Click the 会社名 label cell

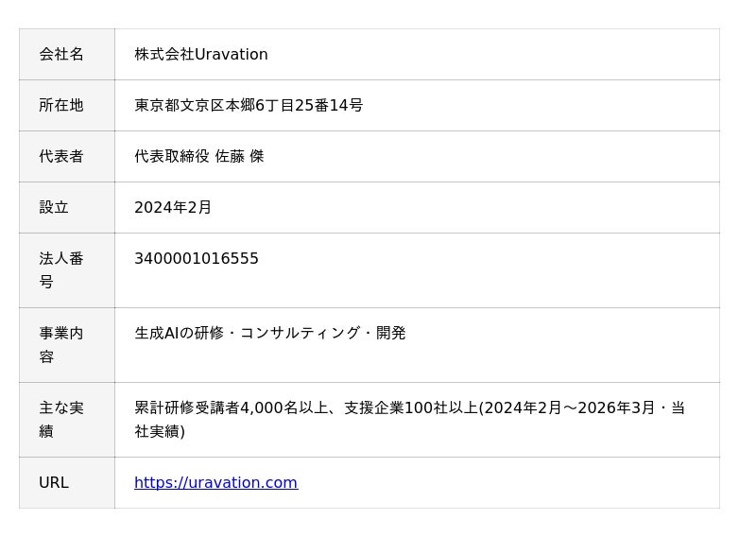pos(67,54)
